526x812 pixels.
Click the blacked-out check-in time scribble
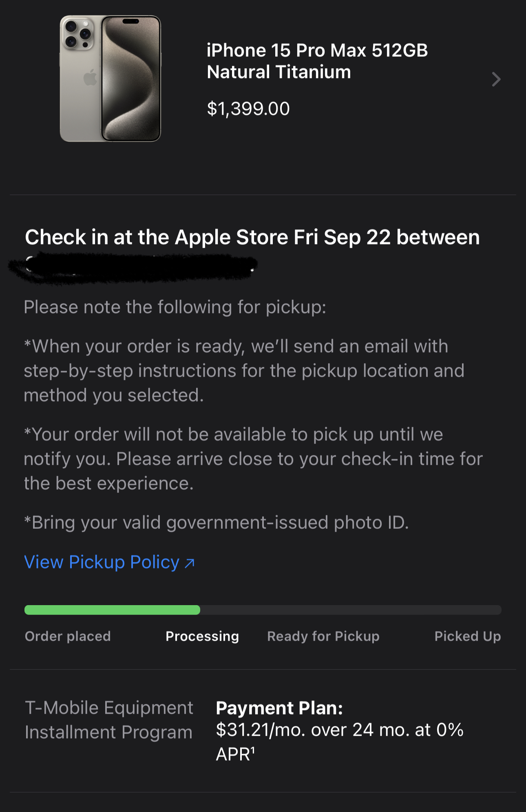tap(133, 267)
